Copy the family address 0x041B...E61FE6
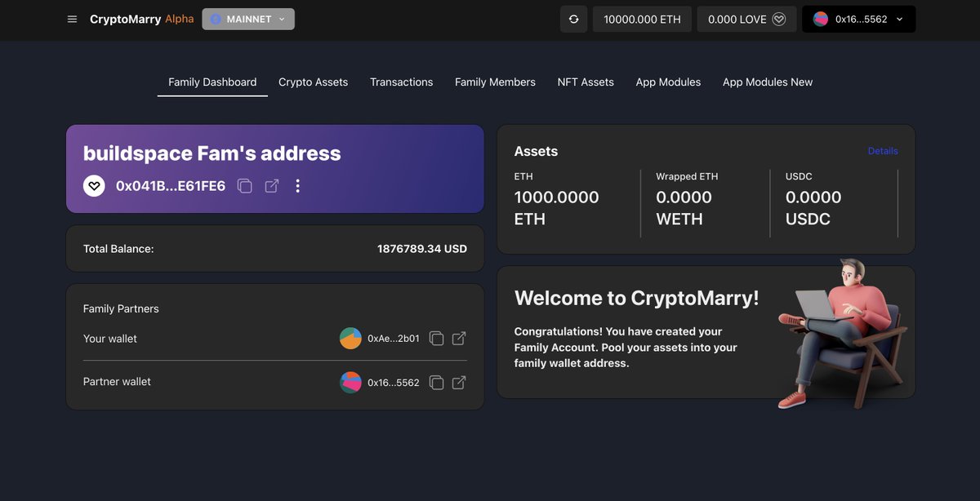 pyautogui.click(x=244, y=186)
